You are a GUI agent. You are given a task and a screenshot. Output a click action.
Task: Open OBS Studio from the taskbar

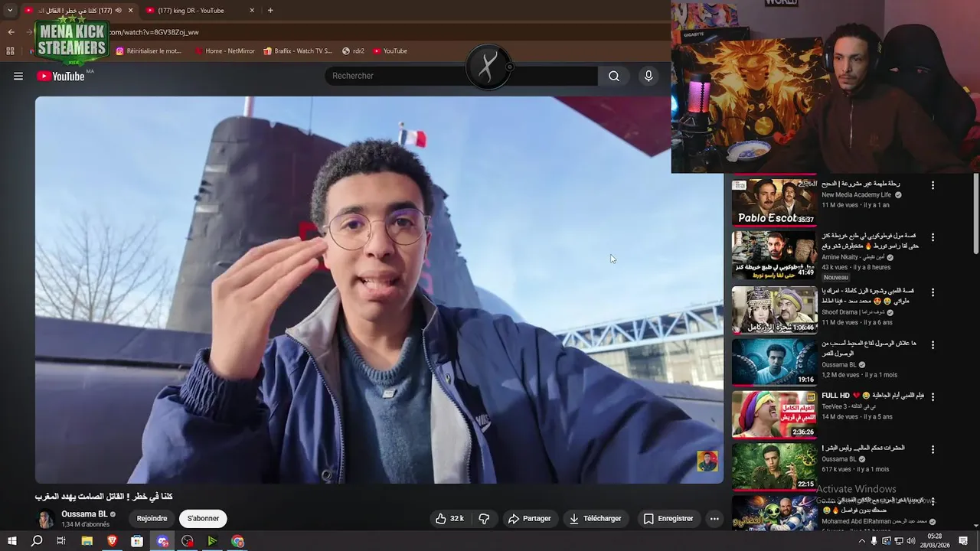coord(188,541)
